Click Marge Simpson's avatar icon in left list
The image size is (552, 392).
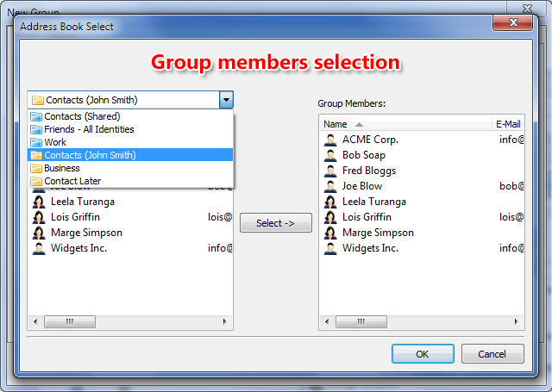coord(39,233)
